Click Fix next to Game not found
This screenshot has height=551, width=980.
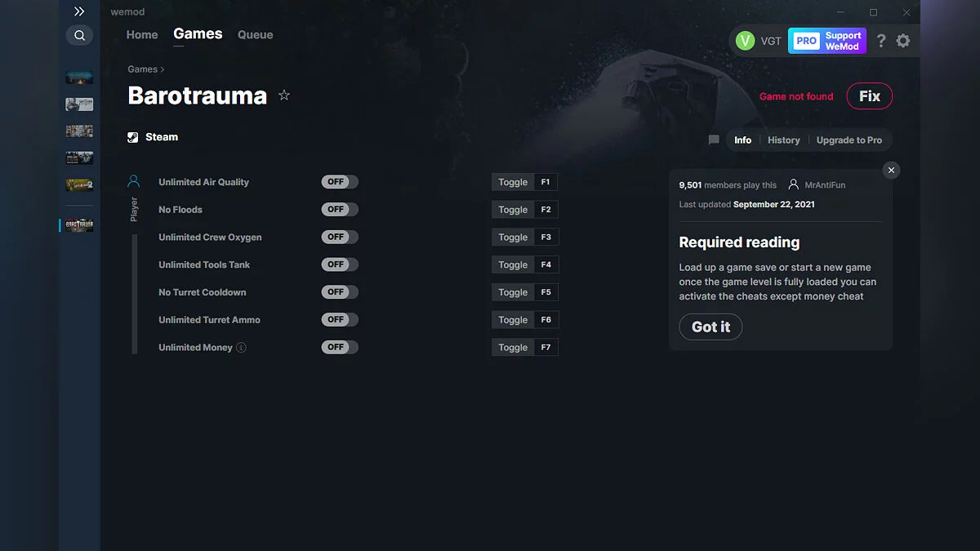click(869, 96)
